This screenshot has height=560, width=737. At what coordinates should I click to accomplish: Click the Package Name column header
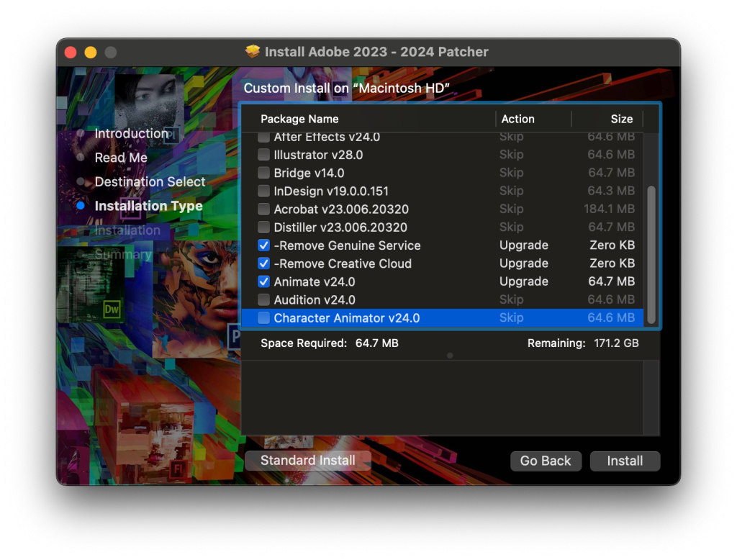click(x=299, y=119)
